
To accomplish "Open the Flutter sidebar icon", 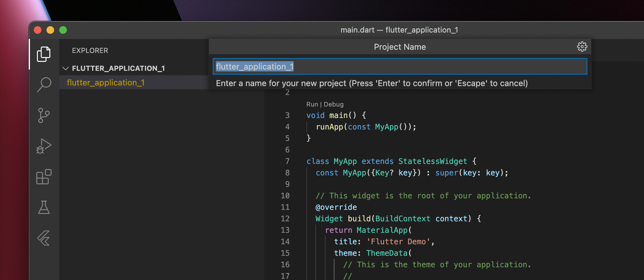I will click(x=44, y=238).
